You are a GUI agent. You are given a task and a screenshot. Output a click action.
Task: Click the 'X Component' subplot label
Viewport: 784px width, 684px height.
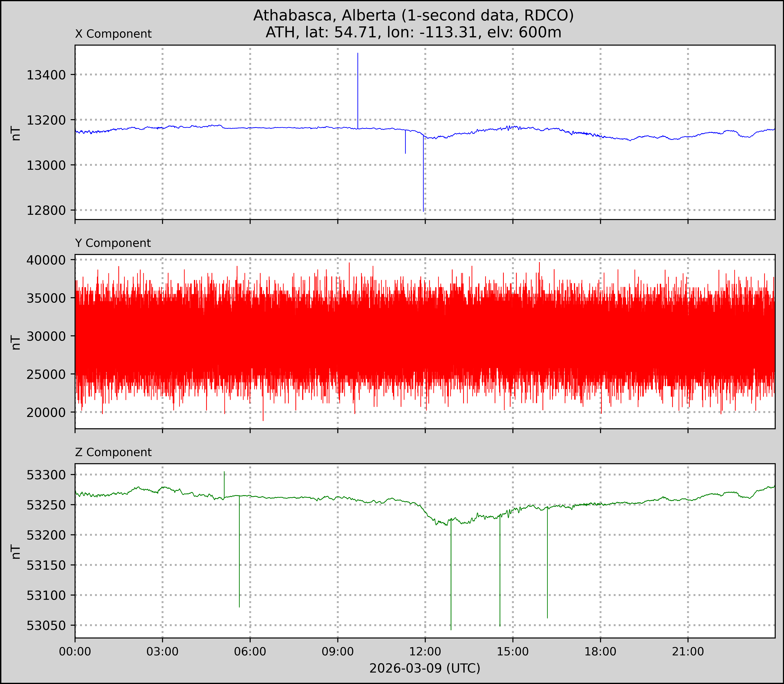point(113,34)
